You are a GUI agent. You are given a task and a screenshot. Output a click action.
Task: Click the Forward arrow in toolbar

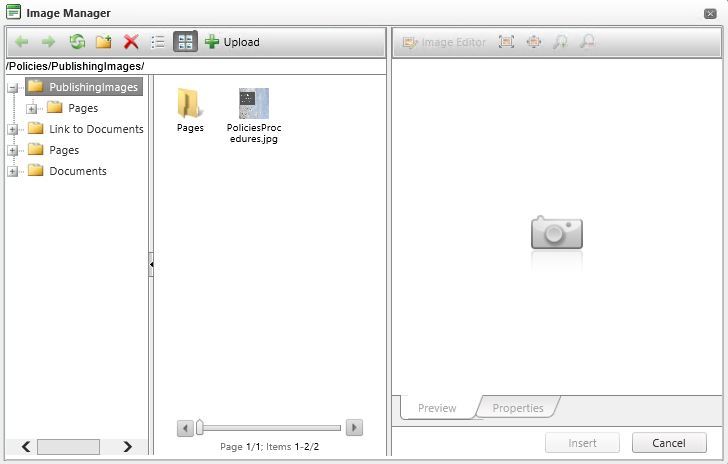[48, 42]
